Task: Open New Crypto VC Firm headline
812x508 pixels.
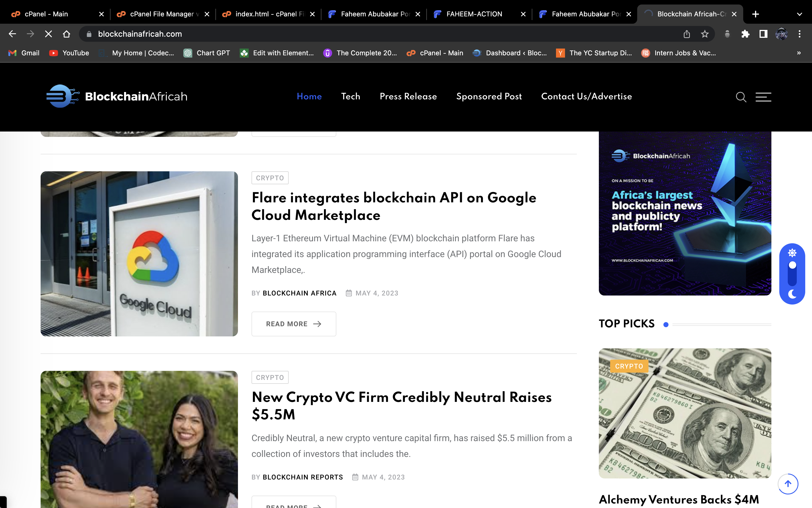Action: click(x=401, y=406)
